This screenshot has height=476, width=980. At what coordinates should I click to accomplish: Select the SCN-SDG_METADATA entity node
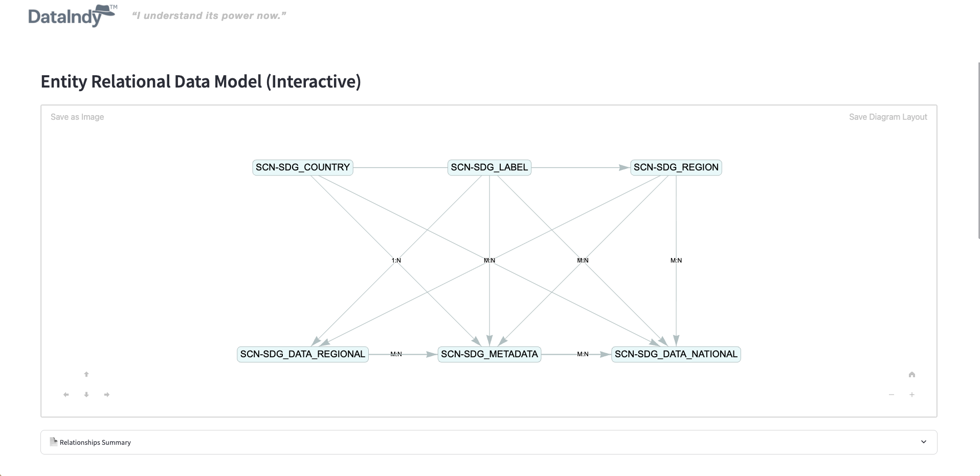[489, 354]
